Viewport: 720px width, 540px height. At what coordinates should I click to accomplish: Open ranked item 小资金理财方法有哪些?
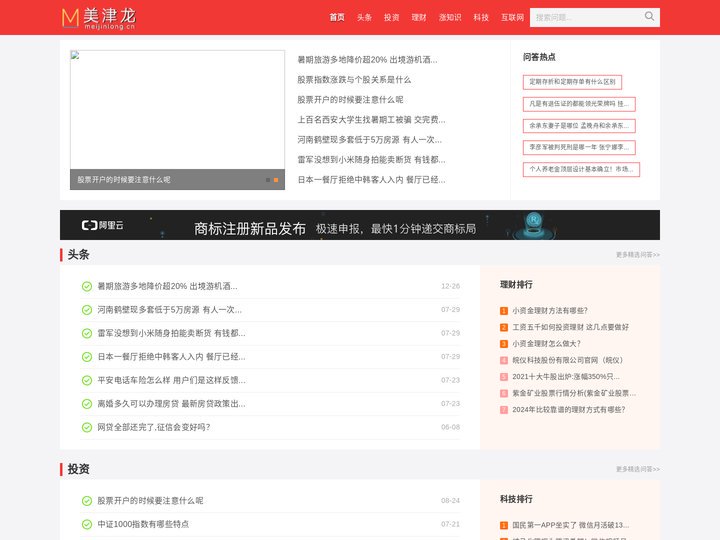[x=550, y=311]
